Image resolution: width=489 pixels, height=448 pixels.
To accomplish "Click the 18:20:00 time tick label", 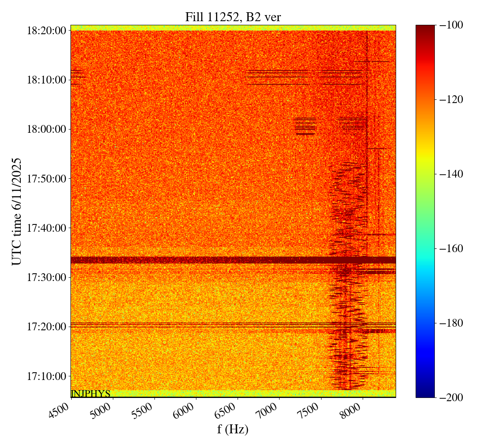I will pos(46,31).
